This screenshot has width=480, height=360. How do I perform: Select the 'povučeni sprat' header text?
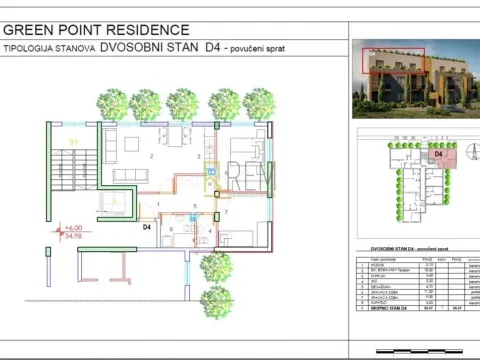pos(258,49)
